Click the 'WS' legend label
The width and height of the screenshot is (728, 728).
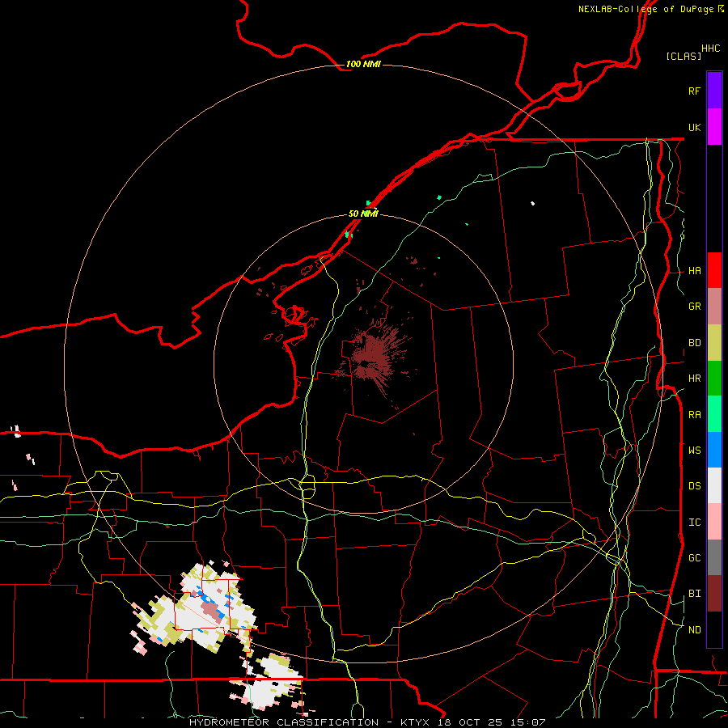pyautogui.click(x=694, y=450)
